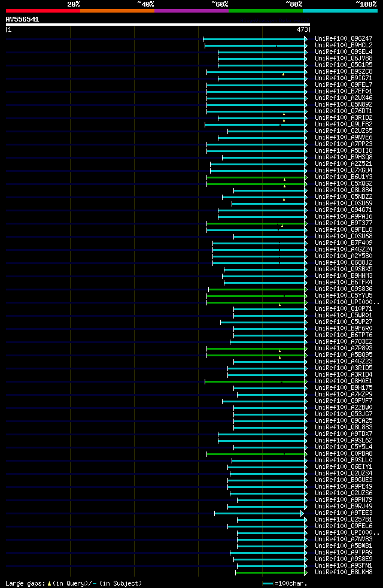Select hit UniRef100_A7PP23
The image size is (383, 588).
click(x=344, y=144)
